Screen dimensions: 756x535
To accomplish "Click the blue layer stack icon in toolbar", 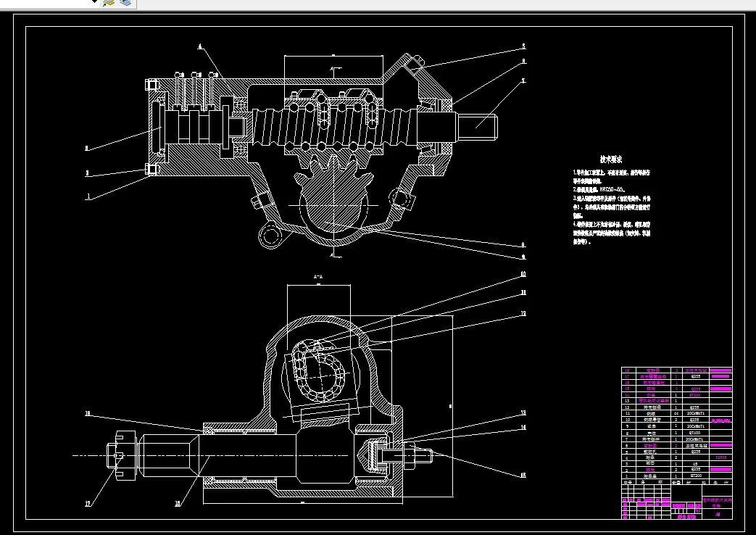I will click(126, 2).
